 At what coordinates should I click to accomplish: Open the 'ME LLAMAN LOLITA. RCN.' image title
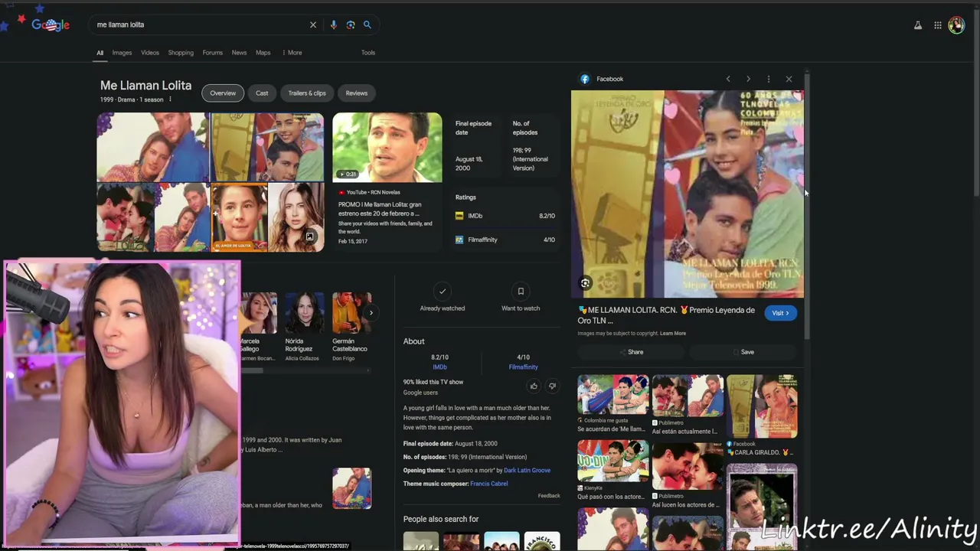point(666,315)
